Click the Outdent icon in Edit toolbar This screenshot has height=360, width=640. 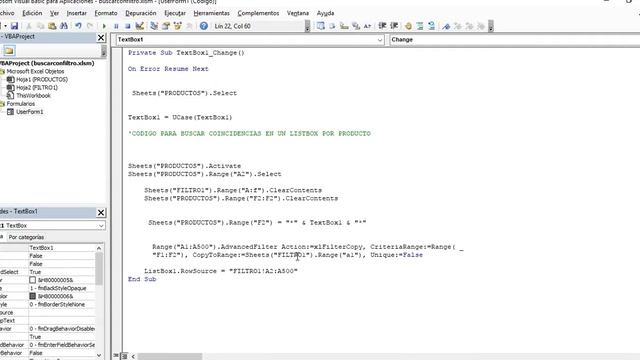click(x=394, y=26)
